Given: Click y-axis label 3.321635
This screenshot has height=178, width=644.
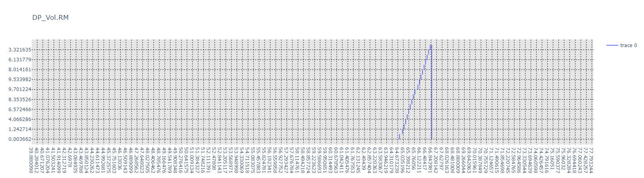Looking at the screenshot, I should 20,49.
